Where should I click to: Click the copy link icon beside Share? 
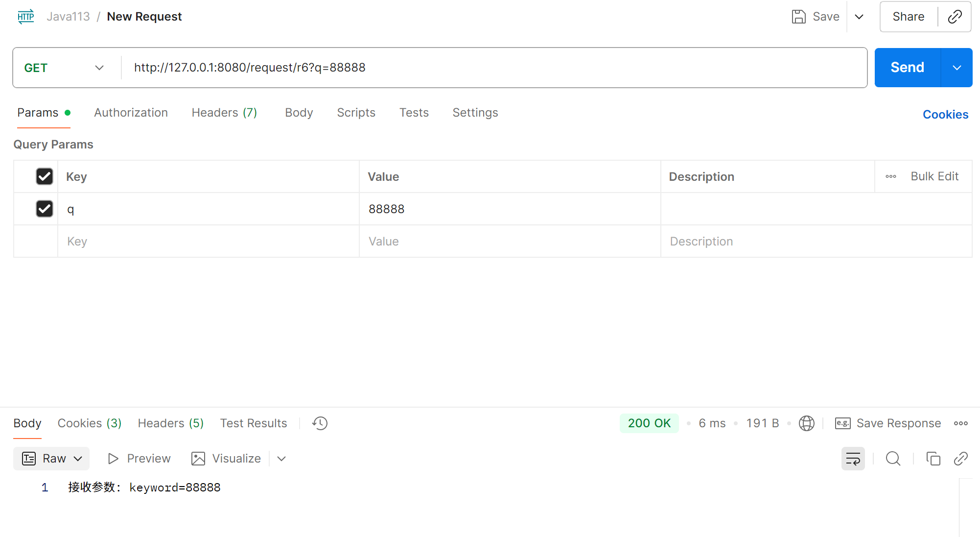point(955,17)
